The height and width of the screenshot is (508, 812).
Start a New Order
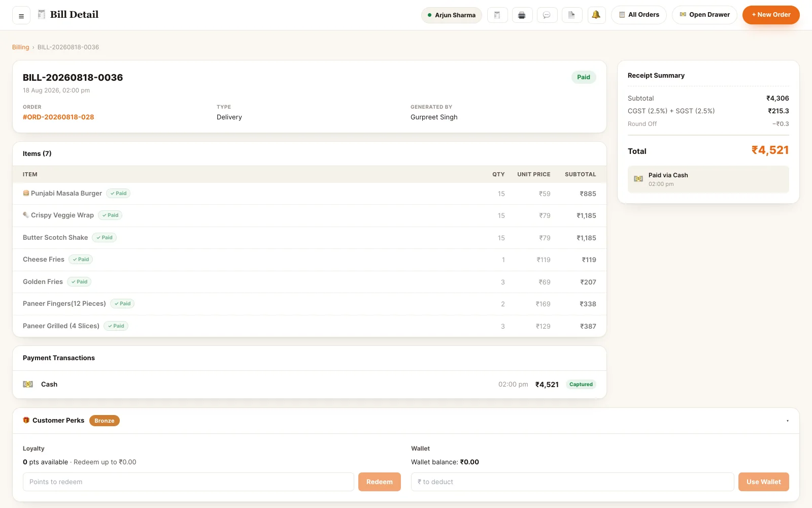point(771,15)
